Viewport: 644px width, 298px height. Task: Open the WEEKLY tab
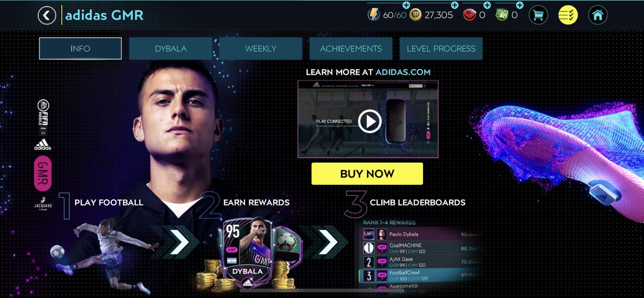click(x=261, y=49)
